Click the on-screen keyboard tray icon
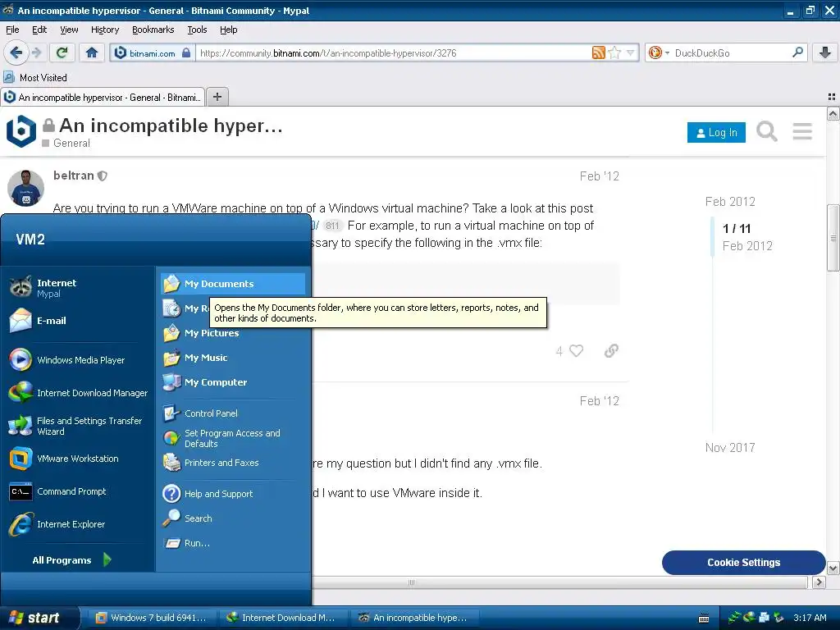 (x=704, y=619)
